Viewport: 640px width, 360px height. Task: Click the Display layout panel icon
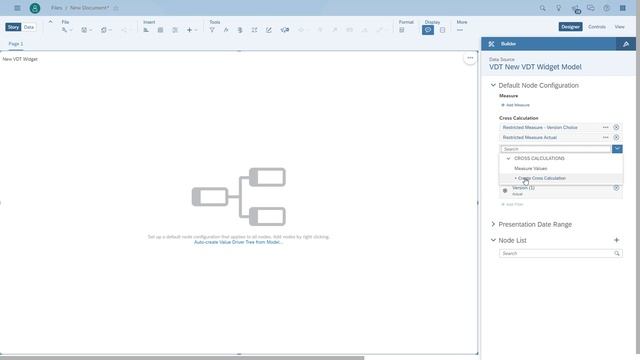442,30
